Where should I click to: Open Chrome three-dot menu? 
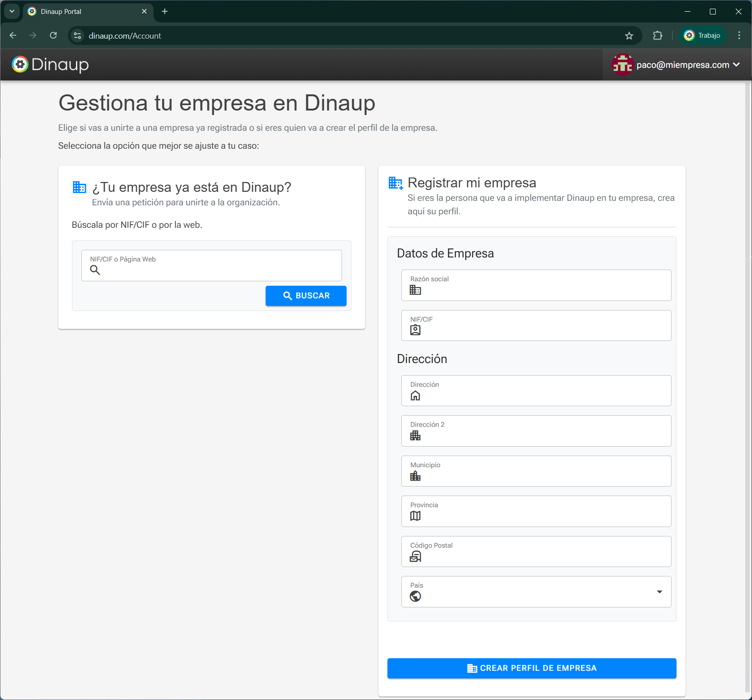pos(739,35)
